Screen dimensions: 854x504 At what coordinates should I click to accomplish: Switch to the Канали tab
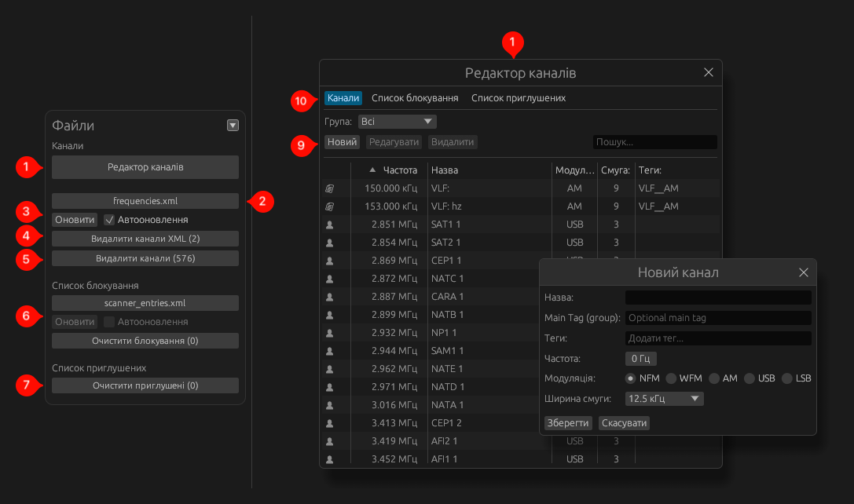[343, 98]
